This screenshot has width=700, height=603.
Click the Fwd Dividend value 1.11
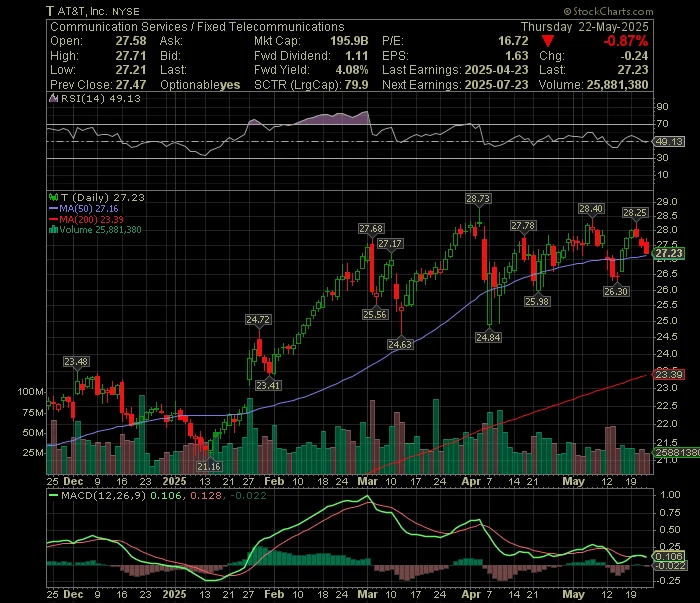pos(357,56)
